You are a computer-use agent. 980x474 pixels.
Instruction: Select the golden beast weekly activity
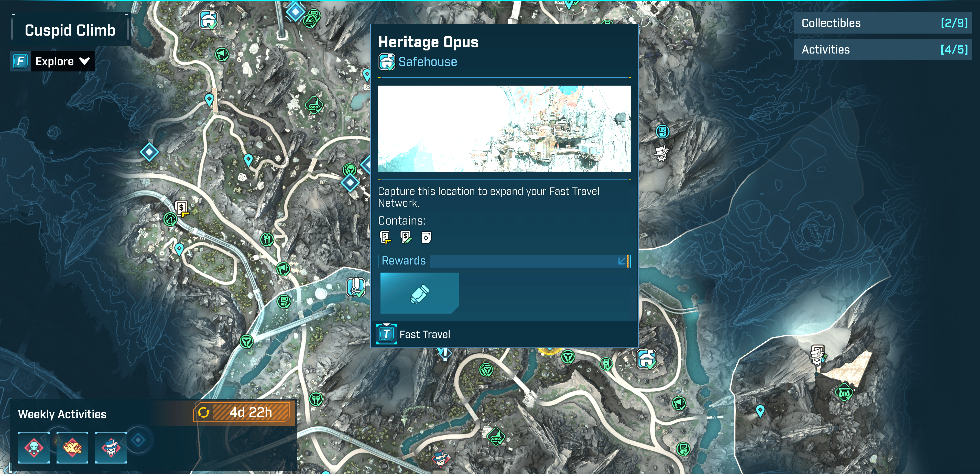click(72, 447)
